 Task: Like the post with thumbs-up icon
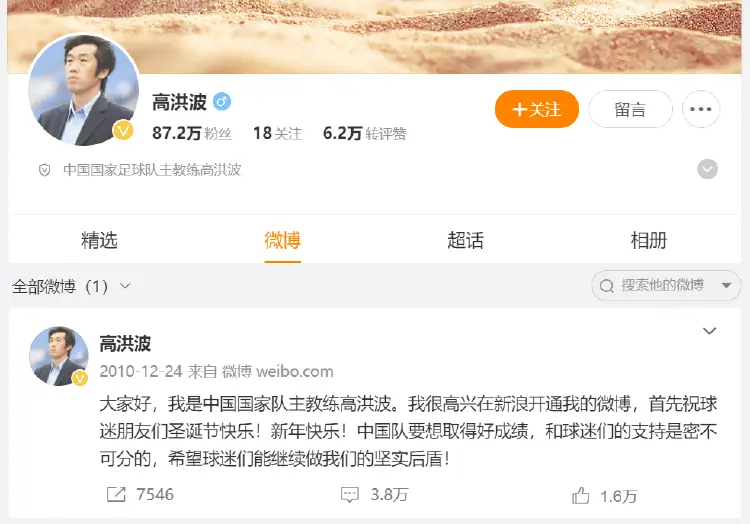click(x=580, y=496)
